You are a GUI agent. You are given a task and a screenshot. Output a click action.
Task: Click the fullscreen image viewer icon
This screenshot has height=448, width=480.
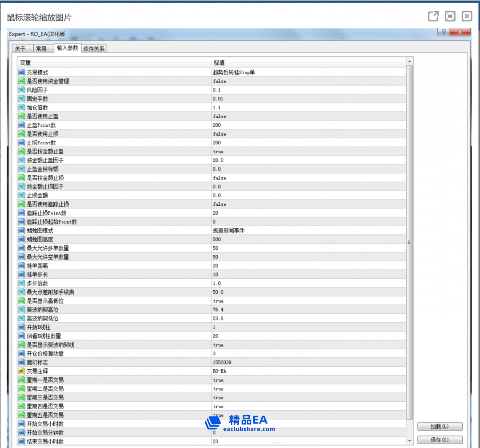click(x=450, y=17)
